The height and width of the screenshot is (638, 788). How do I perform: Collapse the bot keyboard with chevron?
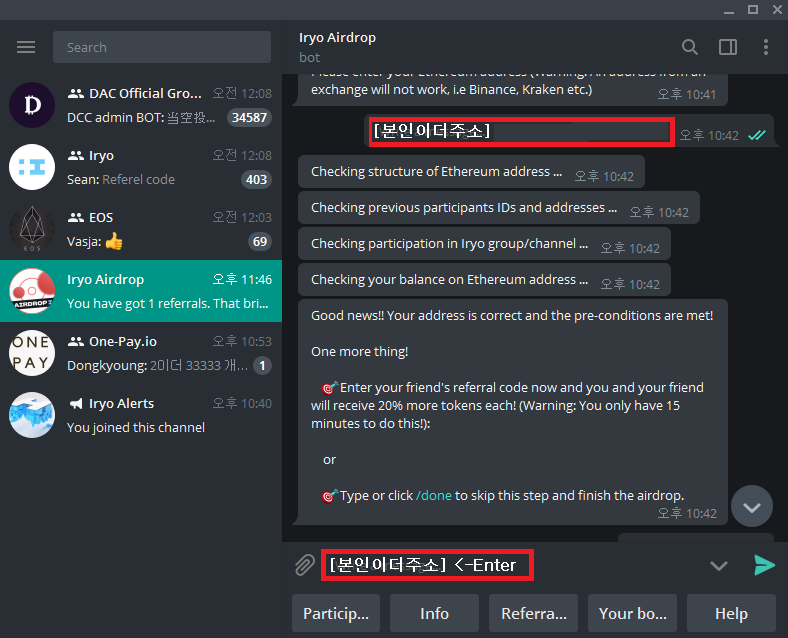[x=719, y=566]
